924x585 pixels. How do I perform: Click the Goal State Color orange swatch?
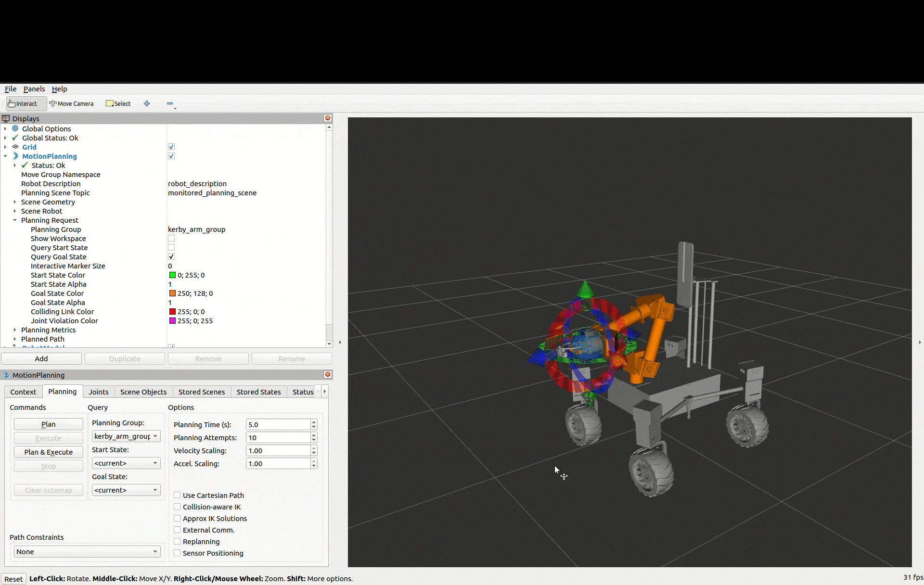[172, 293]
